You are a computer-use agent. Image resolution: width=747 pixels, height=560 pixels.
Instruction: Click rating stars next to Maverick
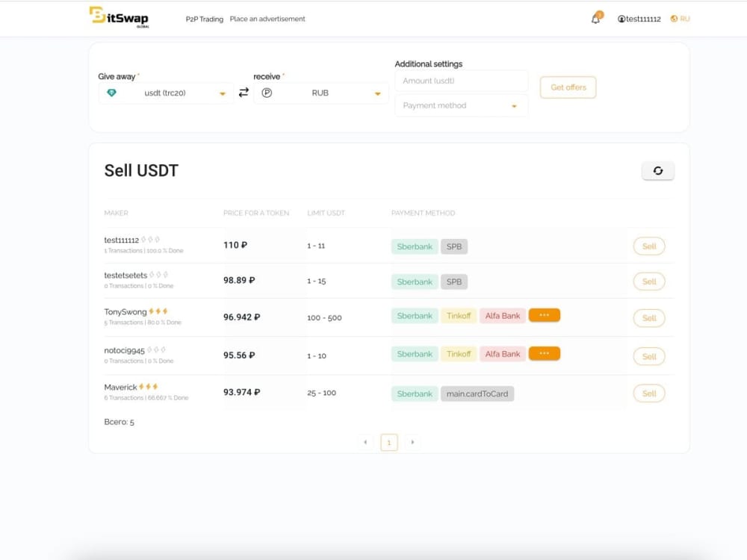tap(148, 386)
